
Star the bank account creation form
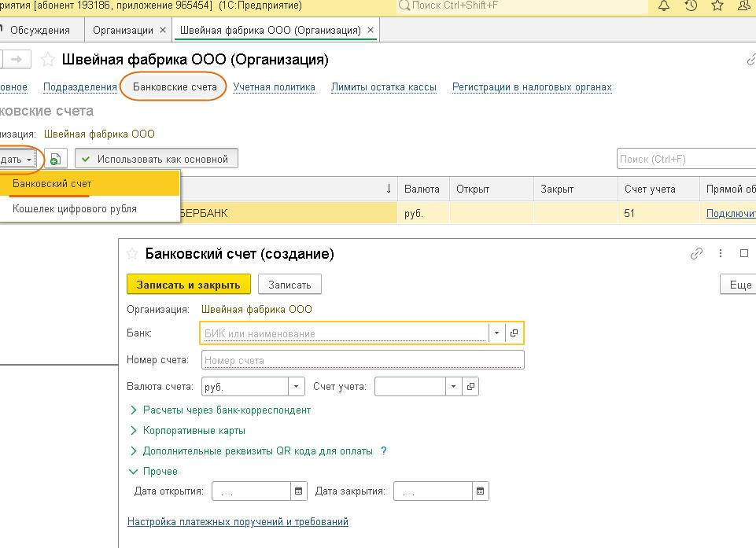[132, 254]
